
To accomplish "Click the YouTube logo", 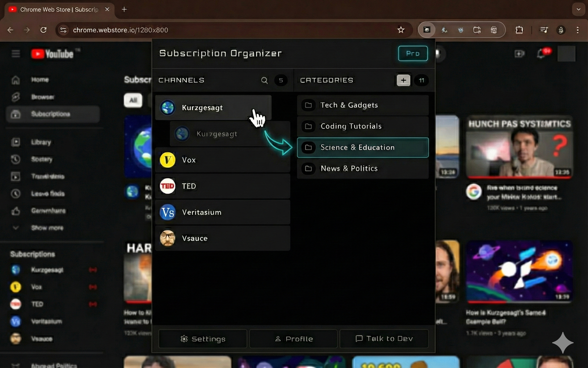I will [52, 54].
